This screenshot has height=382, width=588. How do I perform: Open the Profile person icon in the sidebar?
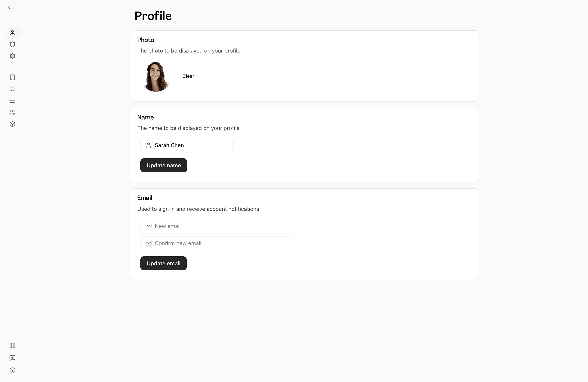pos(13,33)
